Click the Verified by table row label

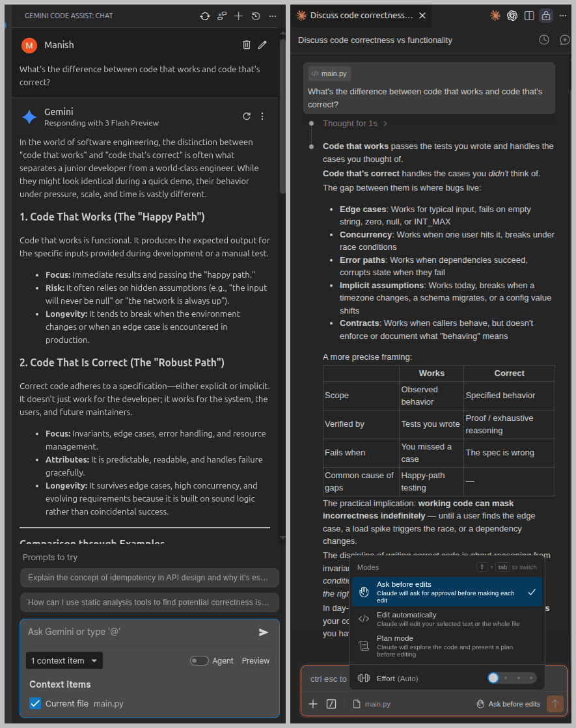click(x=361, y=424)
